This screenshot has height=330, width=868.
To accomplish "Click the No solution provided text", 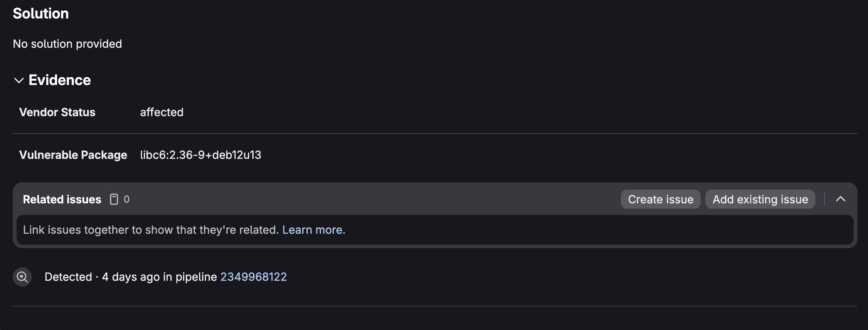I will click(x=67, y=44).
